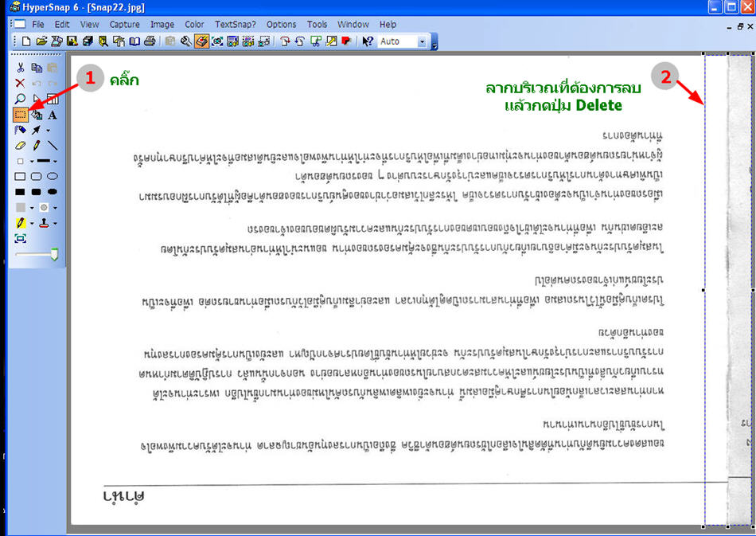Viewport: 756px width, 536px height.
Task: Select the filled Rectangle tool
Action: (x=20, y=192)
